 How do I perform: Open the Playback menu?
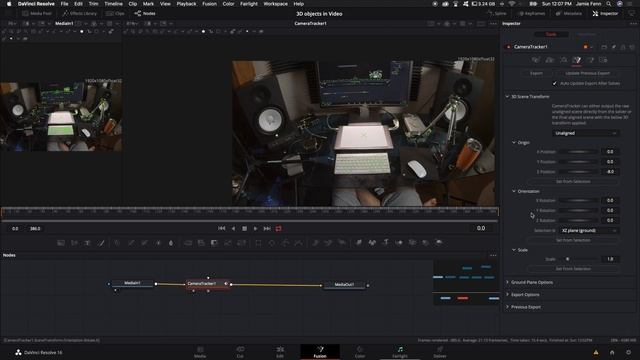coord(186,4)
